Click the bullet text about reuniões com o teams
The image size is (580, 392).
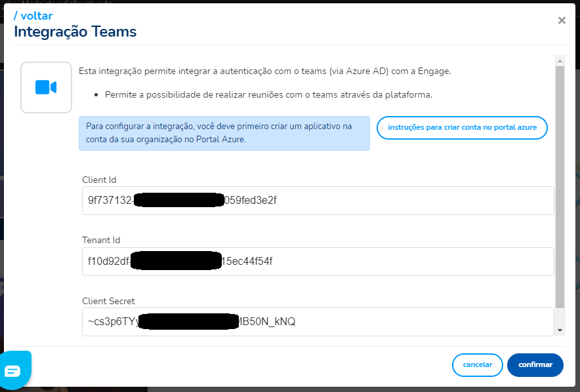pos(268,95)
